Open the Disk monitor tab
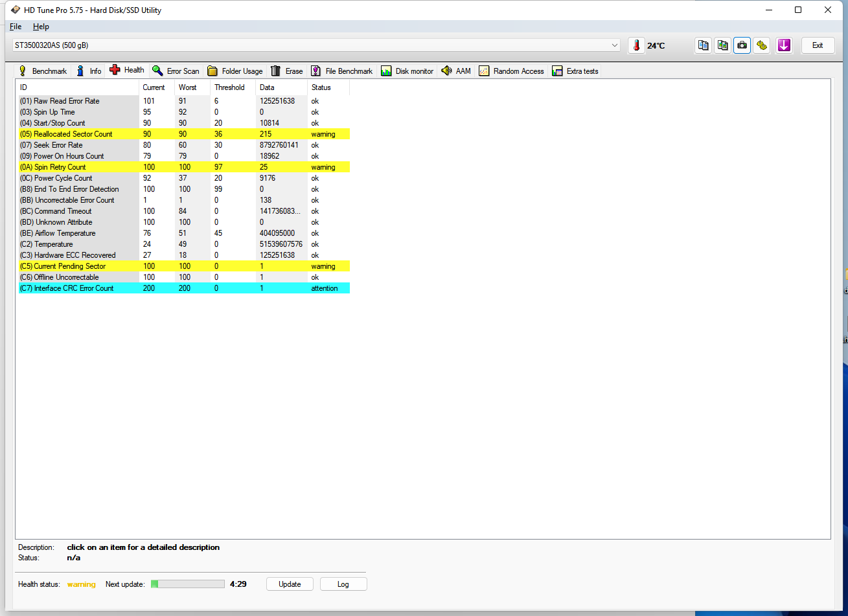The width and height of the screenshot is (848, 616). (407, 71)
